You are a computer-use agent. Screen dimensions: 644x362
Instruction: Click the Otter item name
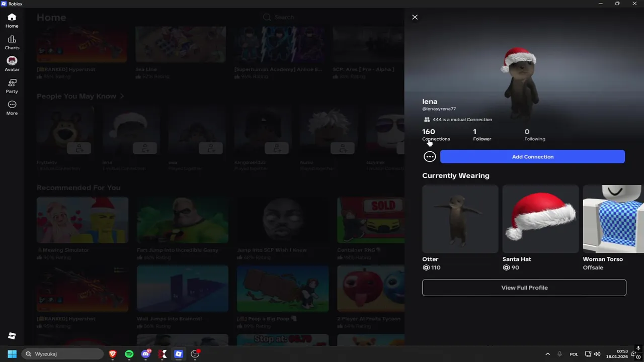[430, 259]
